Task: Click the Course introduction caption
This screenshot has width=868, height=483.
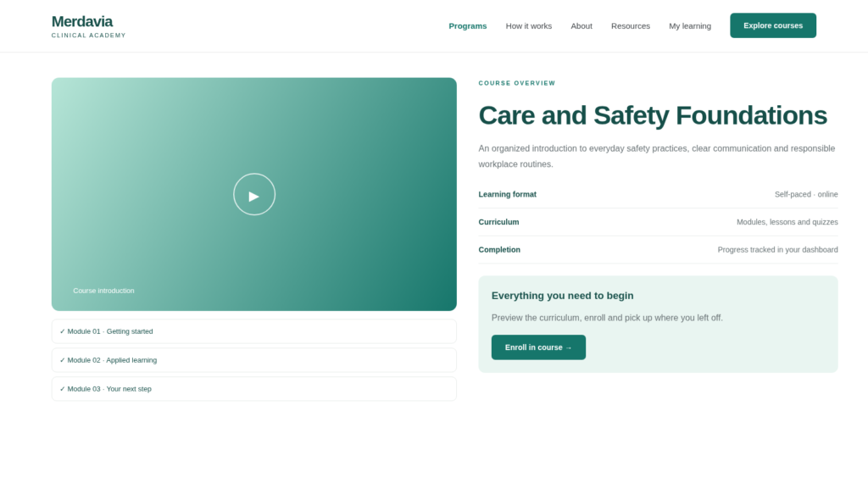Action: point(103,291)
